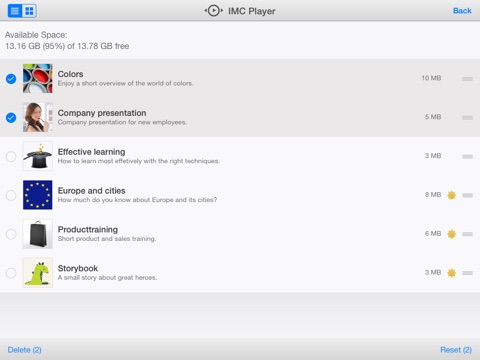This screenshot has width=480, height=360.
Task: Select the Storybook checkbox
Action: coord(11,273)
